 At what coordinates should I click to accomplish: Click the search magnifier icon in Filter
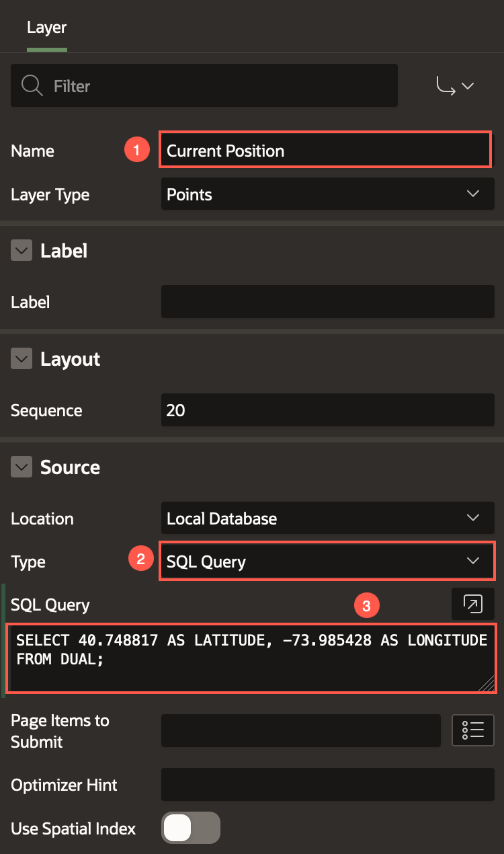(x=32, y=85)
